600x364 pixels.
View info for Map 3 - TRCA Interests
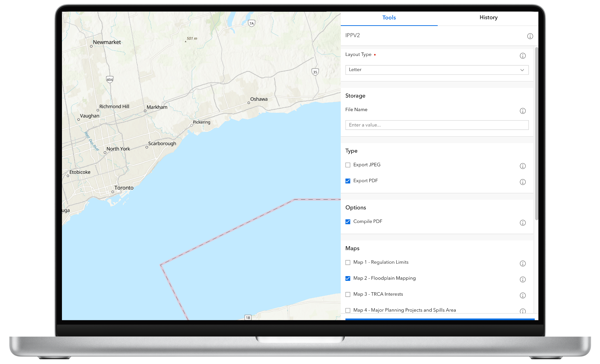click(523, 295)
